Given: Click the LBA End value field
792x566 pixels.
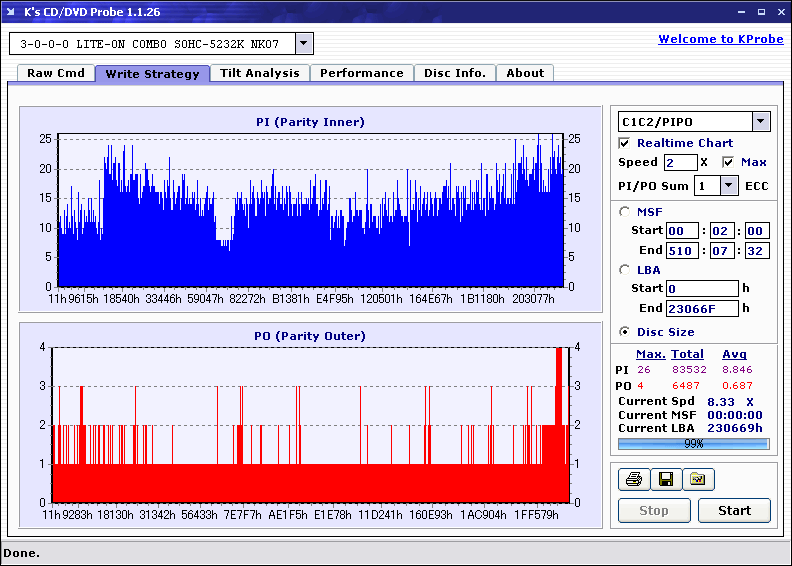Looking at the screenshot, I should click(x=703, y=308).
